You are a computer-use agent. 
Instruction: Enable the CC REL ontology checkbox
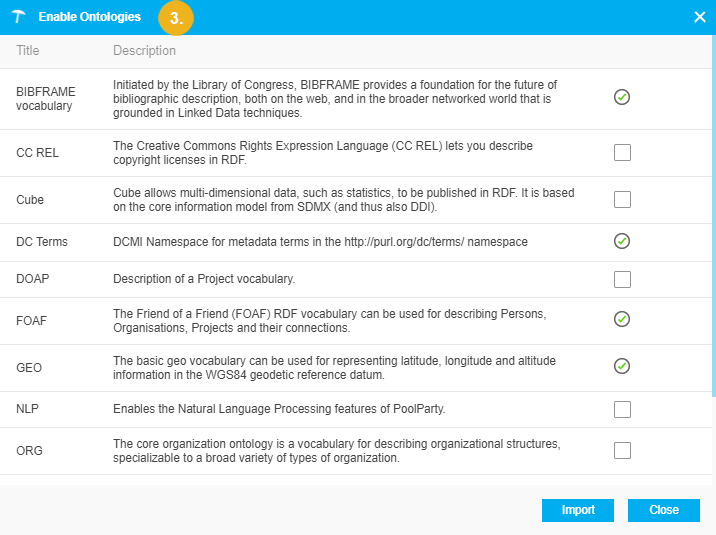[x=622, y=153]
